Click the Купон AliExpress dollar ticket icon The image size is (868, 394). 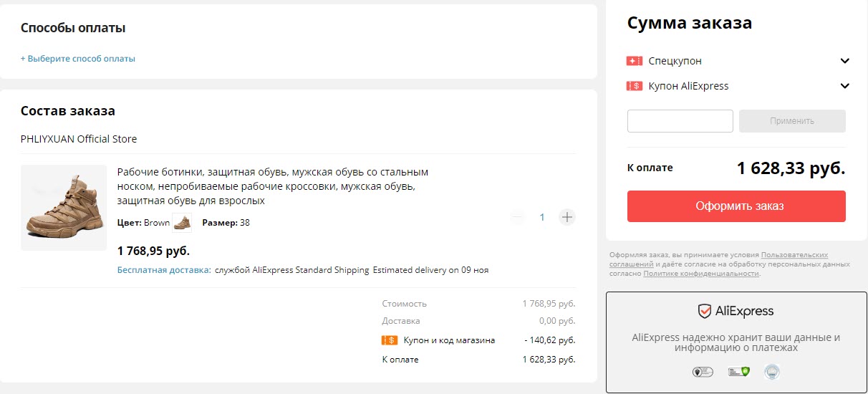[x=634, y=86]
